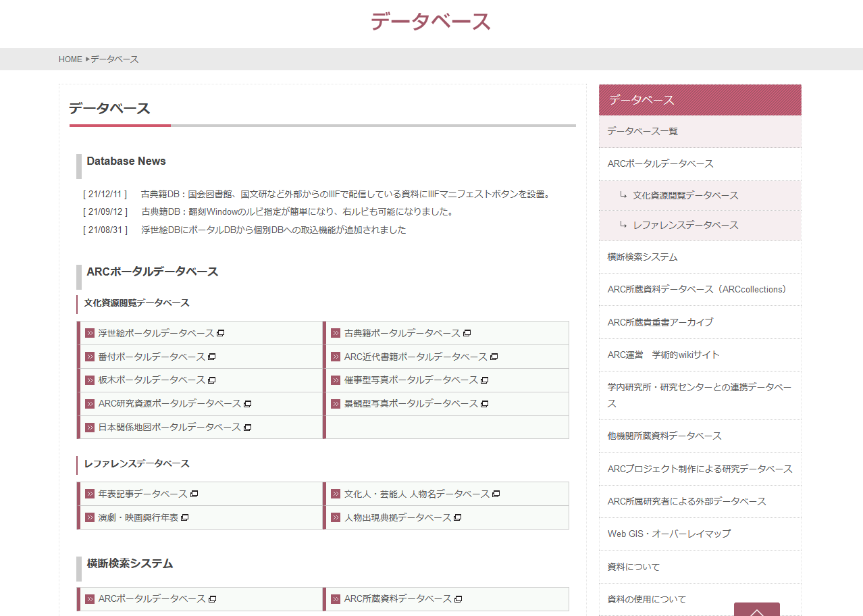Select ARC所蔵資料データベース（ARCcollections） sidebar item
This screenshot has height=616, width=863.
pos(700,290)
